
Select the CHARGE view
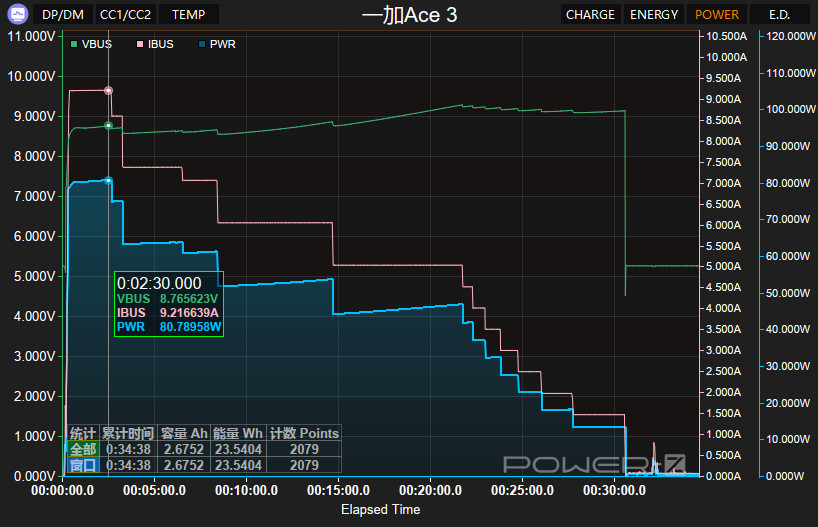(x=590, y=15)
